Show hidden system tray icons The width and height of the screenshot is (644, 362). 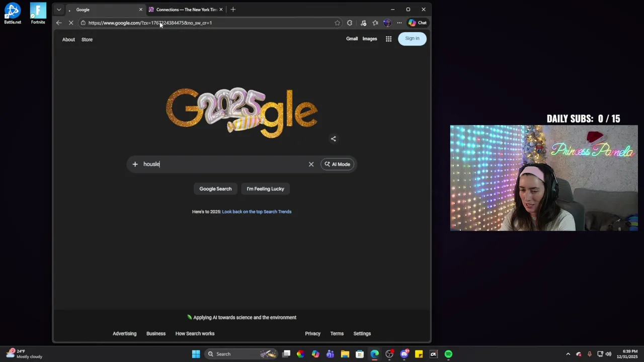point(568,354)
